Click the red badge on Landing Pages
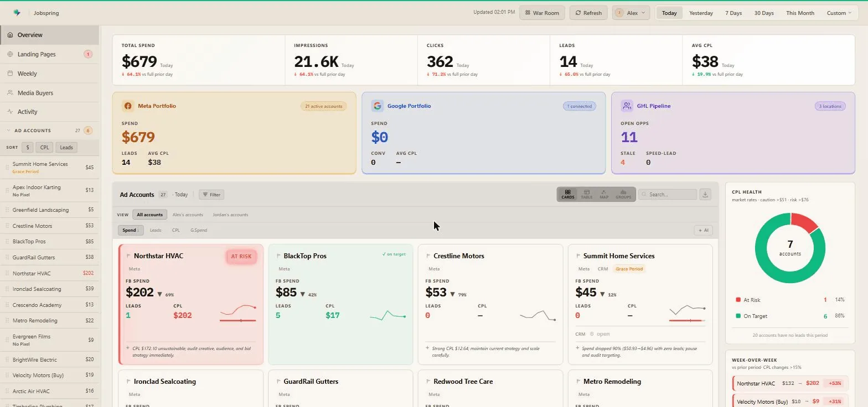868x407 pixels. pyautogui.click(x=88, y=54)
